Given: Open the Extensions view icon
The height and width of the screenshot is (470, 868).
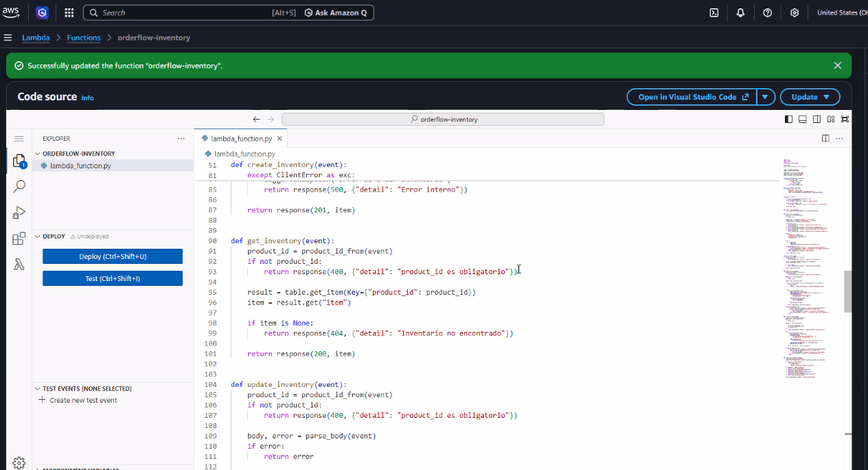Looking at the screenshot, I should tap(19, 238).
